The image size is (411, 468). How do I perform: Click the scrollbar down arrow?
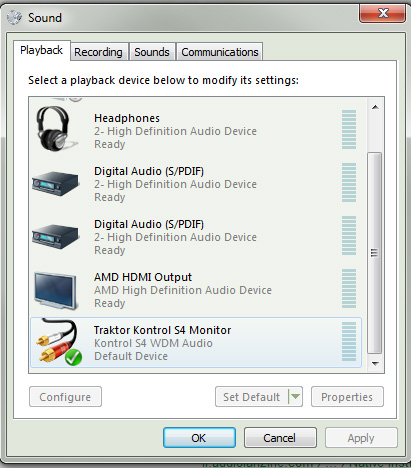tap(375, 364)
